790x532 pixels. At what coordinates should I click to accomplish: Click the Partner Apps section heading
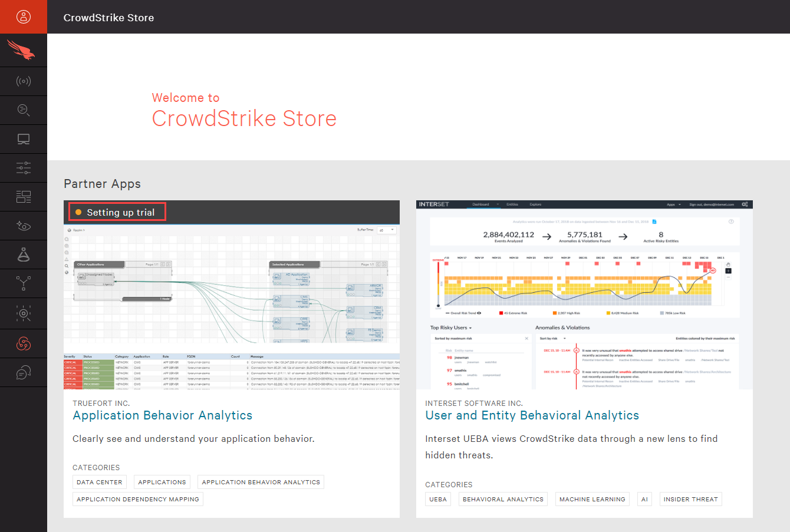tap(102, 184)
